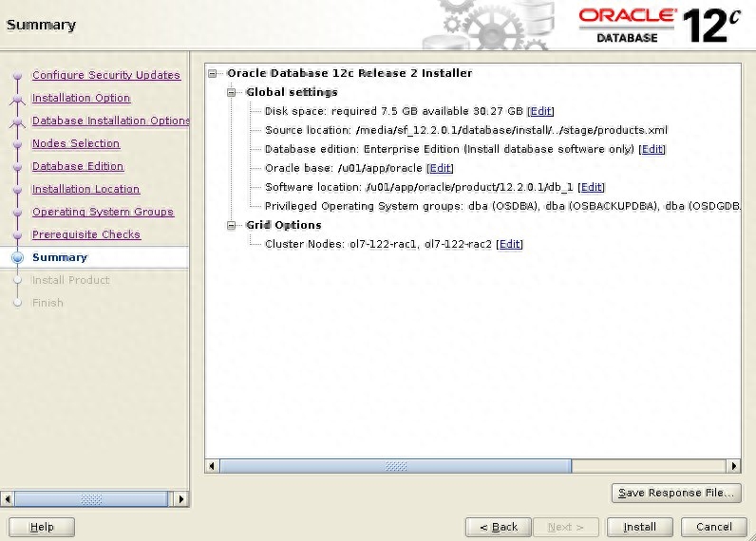This screenshot has width=756, height=541.
Task: Edit the Database edition setting
Action: click(652, 150)
